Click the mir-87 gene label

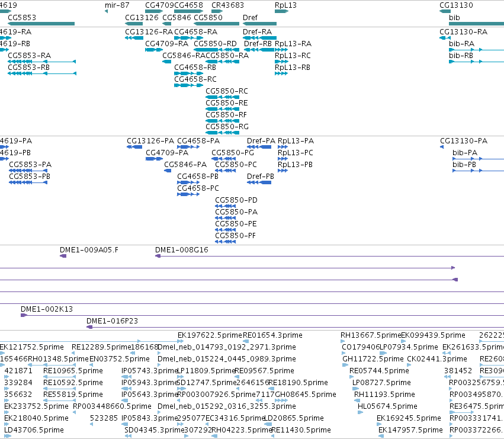click(117, 5)
